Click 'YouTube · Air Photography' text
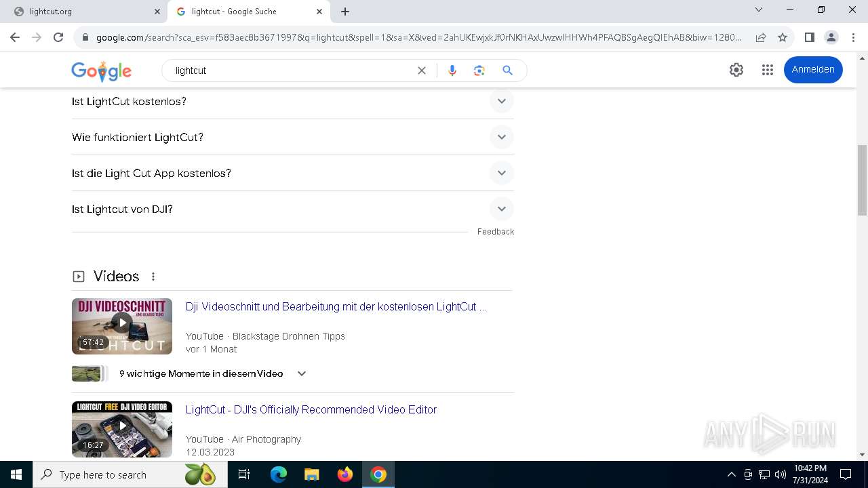Image resolution: width=868 pixels, height=488 pixels. (243, 439)
